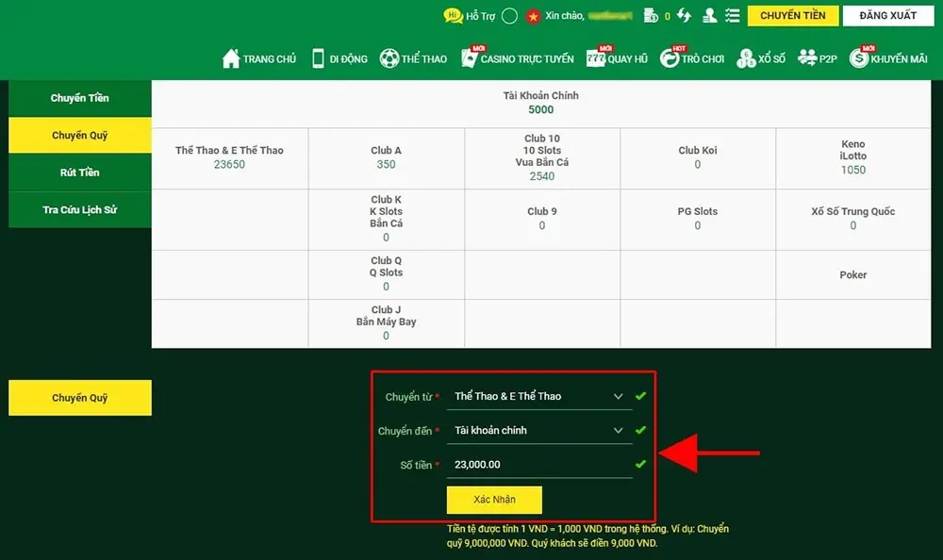Open the Trò Chơi menu
This screenshot has height=560, width=943.
point(692,59)
